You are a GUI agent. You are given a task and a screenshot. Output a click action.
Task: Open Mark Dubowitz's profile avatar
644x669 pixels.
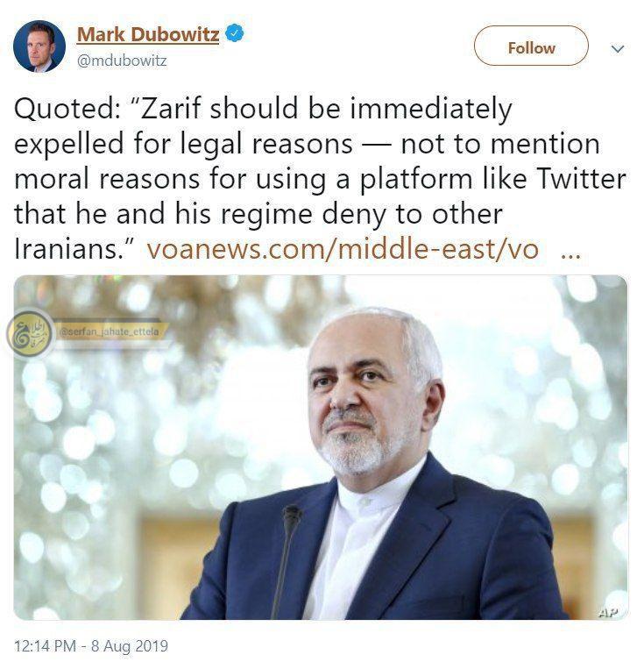coord(39,46)
